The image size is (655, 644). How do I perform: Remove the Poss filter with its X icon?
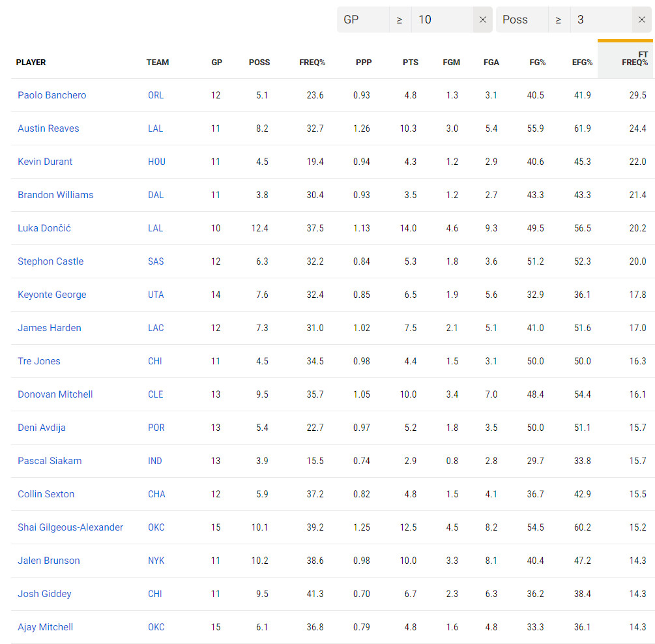641,20
